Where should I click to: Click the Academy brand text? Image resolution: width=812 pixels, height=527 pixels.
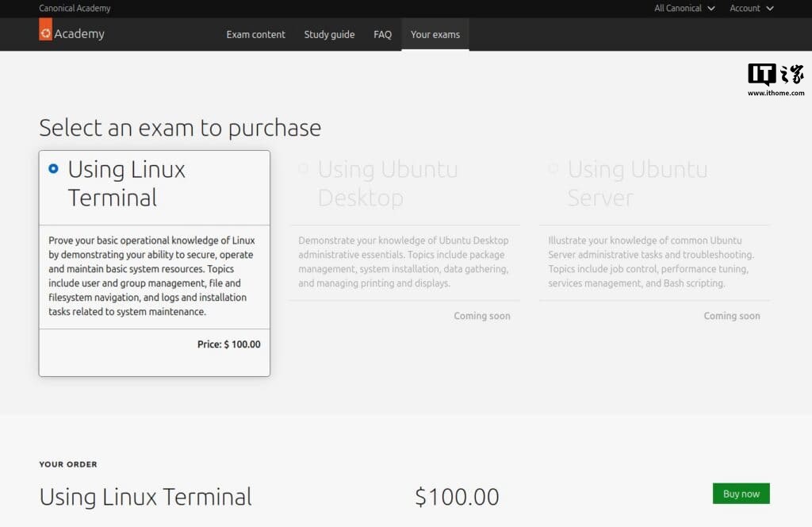[79, 34]
